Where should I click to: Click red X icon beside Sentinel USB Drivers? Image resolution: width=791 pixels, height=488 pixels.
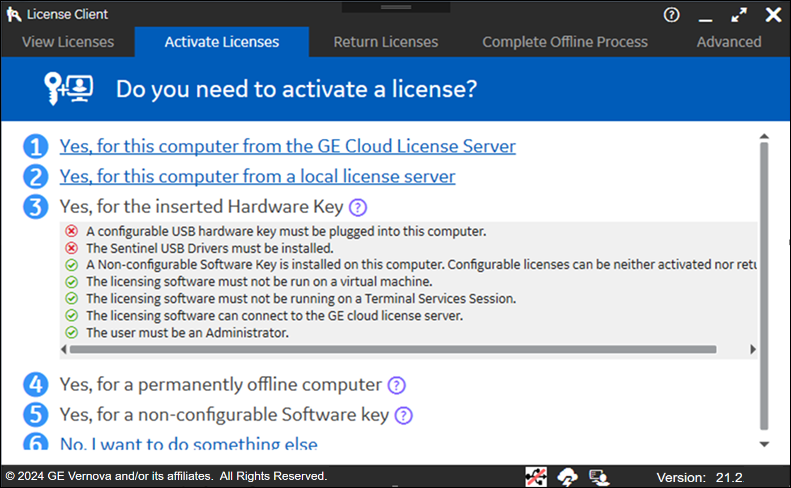coord(72,248)
